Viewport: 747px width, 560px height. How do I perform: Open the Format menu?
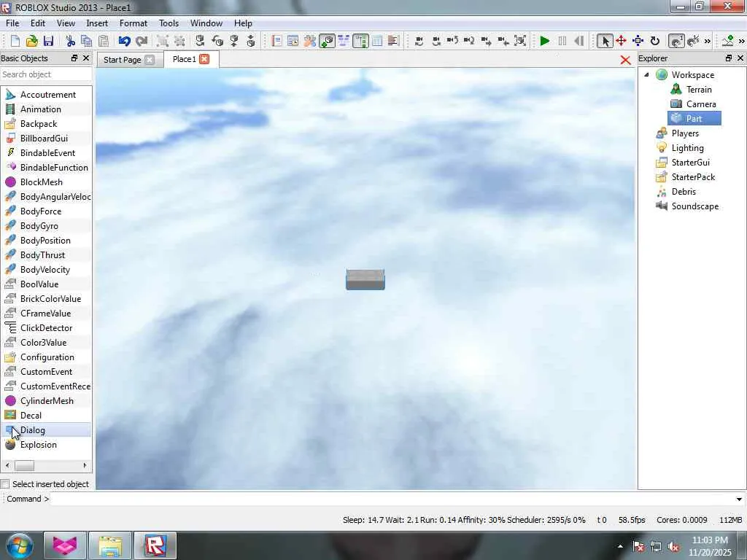tap(133, 23)
